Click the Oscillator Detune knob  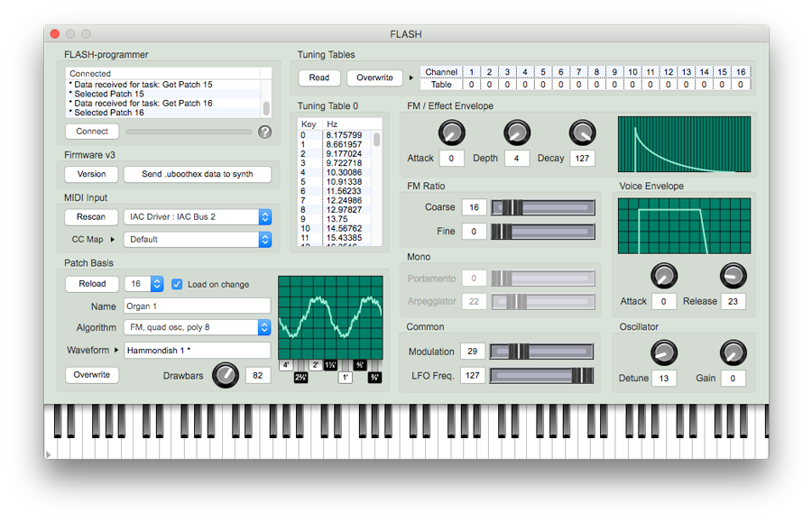663,352
